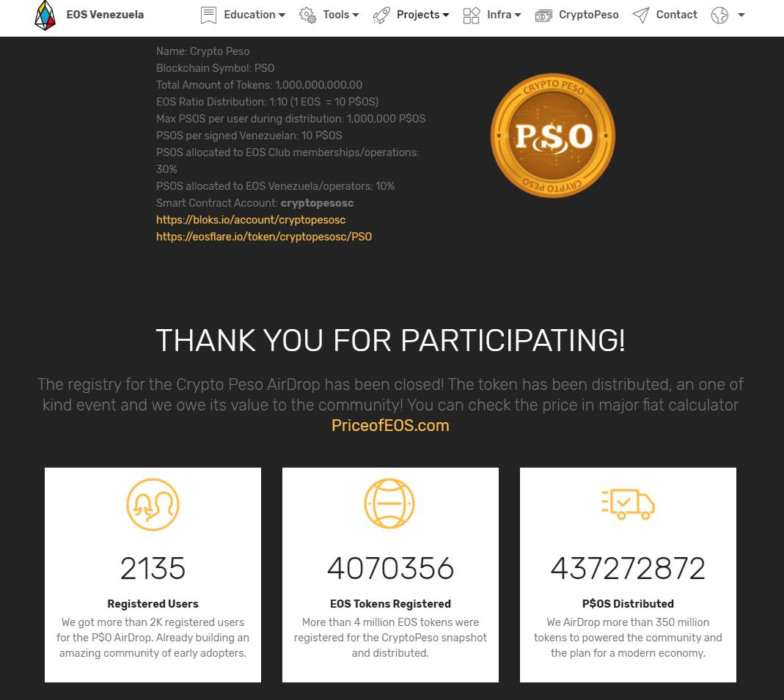The image size is (784, 700).
Task: Click the Contact paper plane icon
Action: tap(641, 15)
